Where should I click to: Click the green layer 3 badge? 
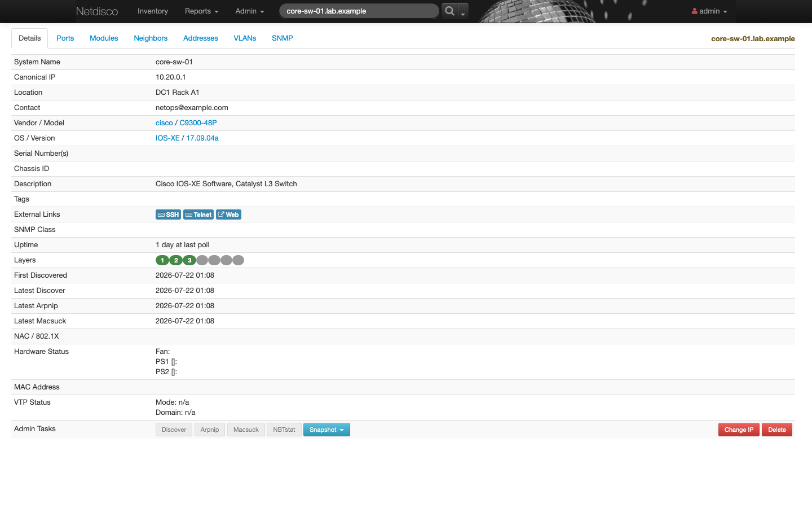189,260
